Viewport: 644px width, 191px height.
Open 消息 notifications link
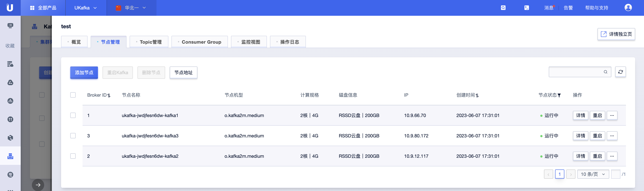tap(549, 8)
